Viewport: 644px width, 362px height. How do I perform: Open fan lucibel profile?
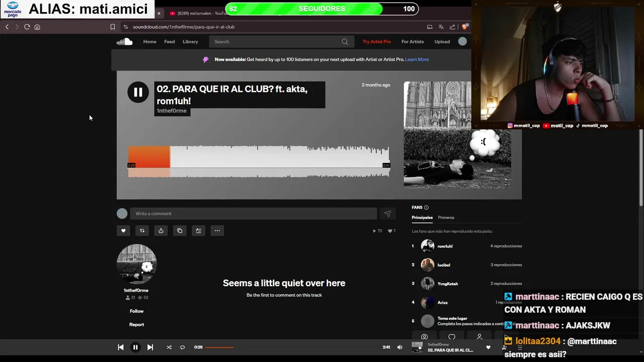[x=444, y=265]
